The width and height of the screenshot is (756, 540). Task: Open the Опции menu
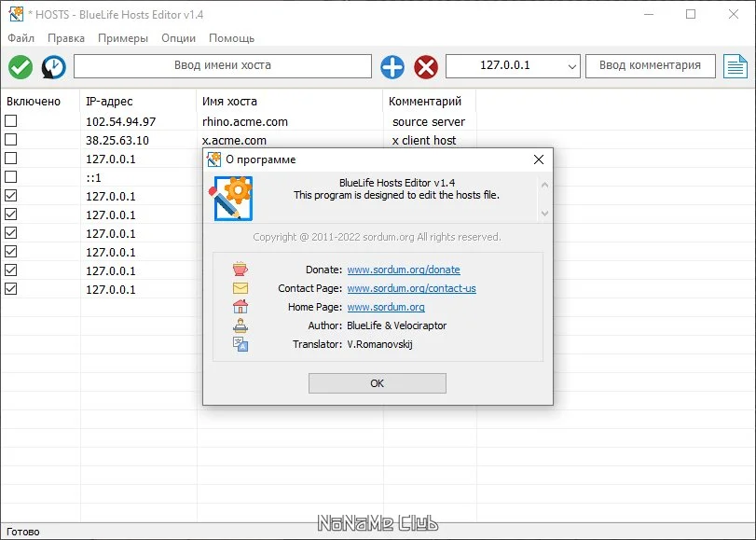point(178,38)
